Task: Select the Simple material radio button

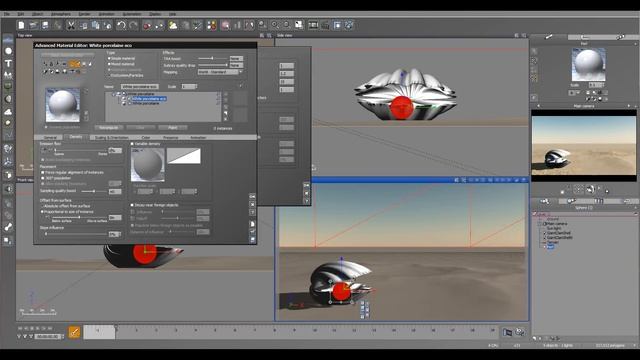Action: [x=109, y=59]
